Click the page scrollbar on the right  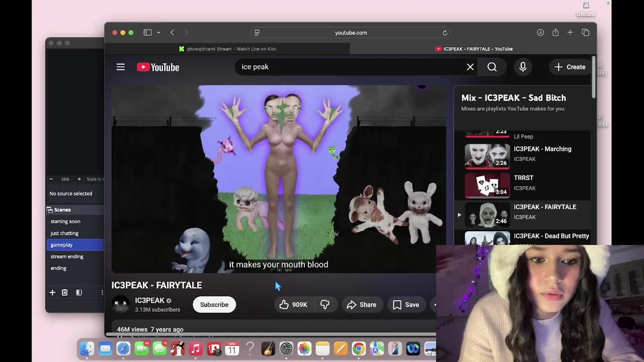pos(594,78)
